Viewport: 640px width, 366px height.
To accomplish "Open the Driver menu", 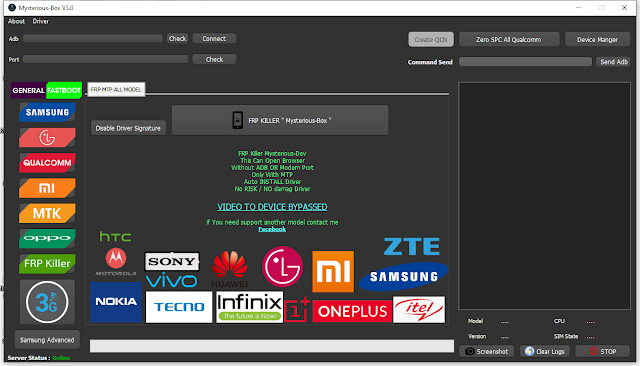I will click(x=41, y=21).
